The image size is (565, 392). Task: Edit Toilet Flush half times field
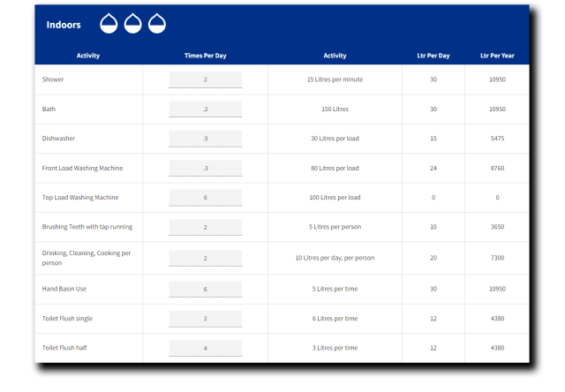(x=206, y=349)
